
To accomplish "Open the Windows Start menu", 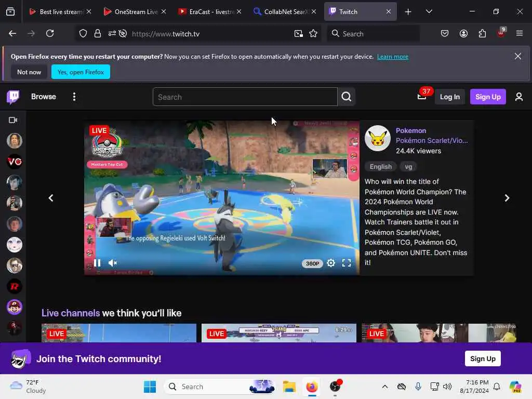I will point(150,387).
